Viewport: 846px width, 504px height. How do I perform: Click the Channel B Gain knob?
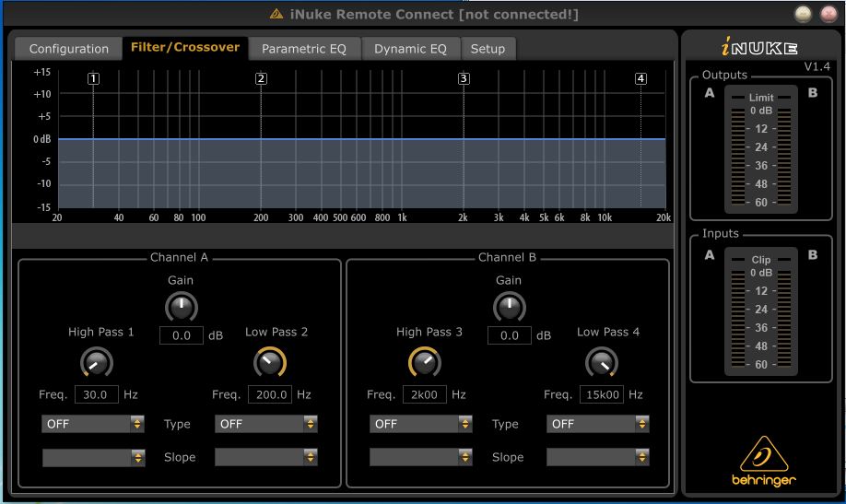[x=509, y=307]
